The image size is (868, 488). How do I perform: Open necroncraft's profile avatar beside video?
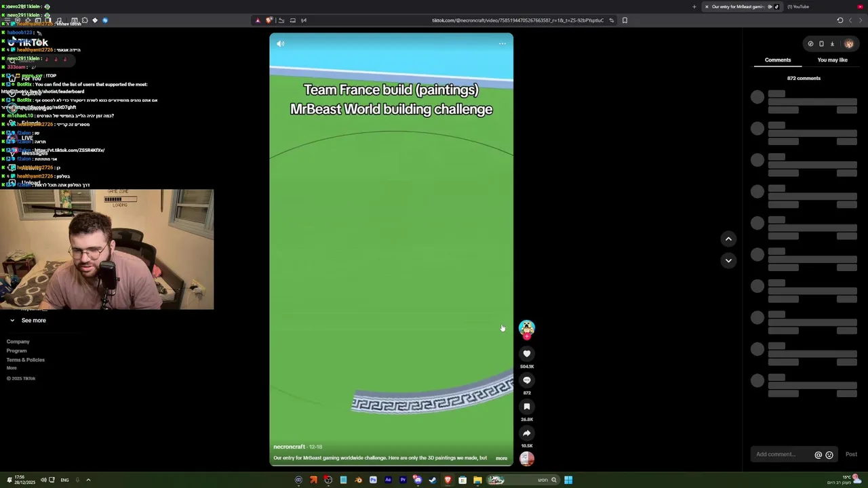(x=527, y=328)
